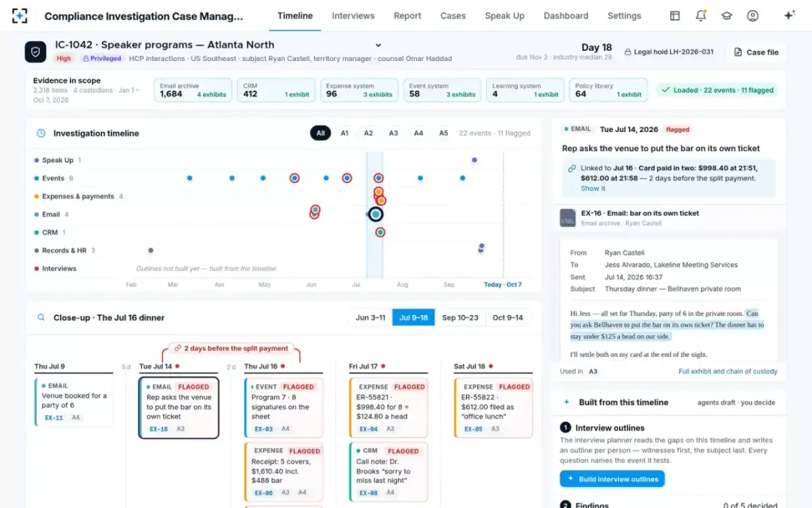The image size is (812, 508).
Task: Open the ER-55821 expense card
Action: pyautogui.click(x=388, y=407)
